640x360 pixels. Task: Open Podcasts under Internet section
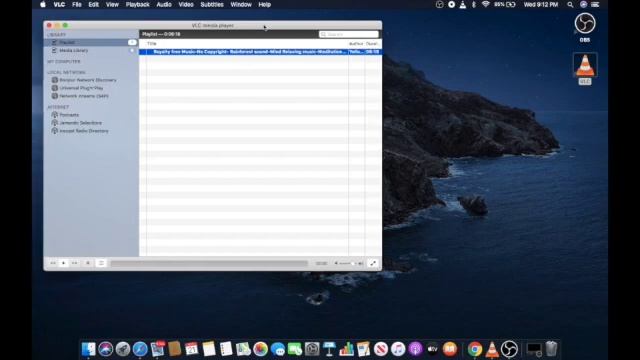(69, 115)
